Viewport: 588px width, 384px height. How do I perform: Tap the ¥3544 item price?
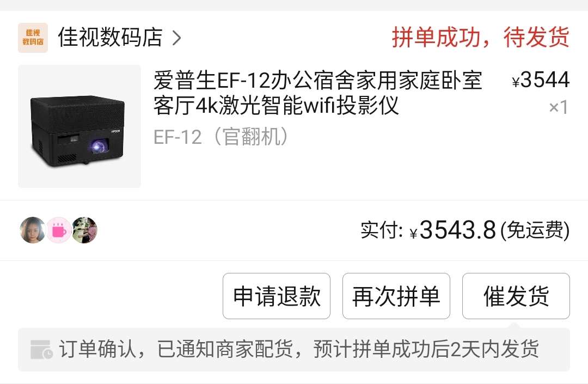(541, 80)
